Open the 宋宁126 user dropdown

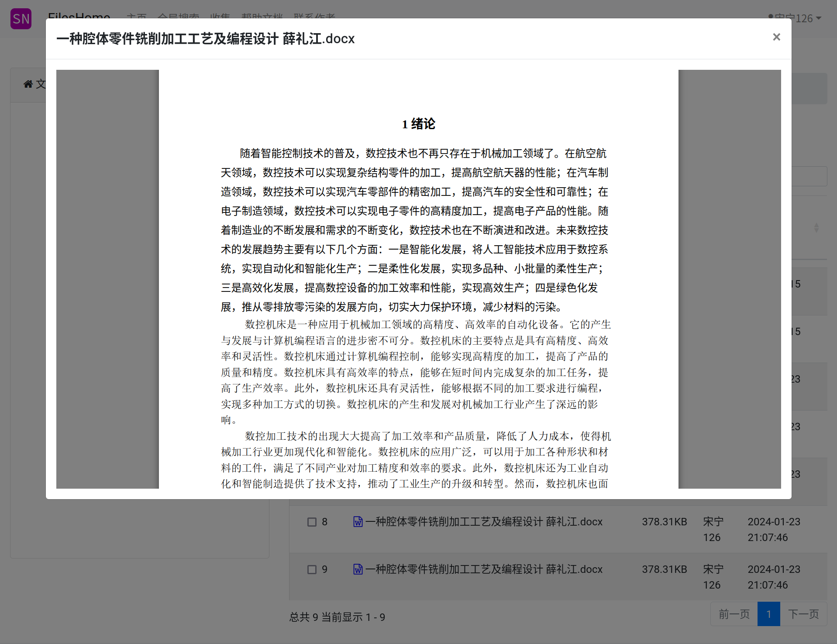tap(795, 18)
